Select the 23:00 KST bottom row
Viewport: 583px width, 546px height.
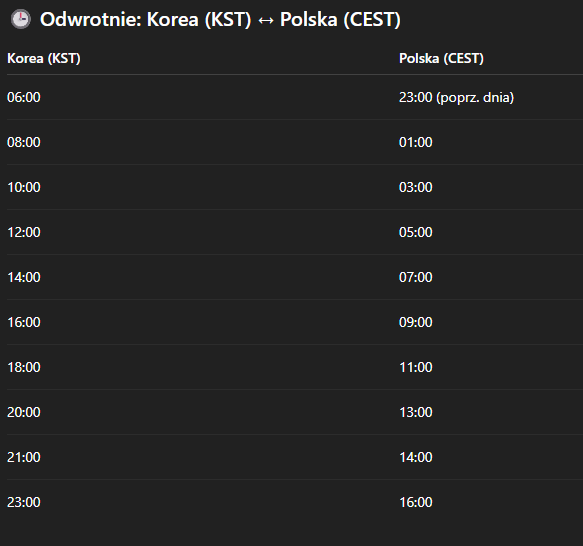[24, 502]
